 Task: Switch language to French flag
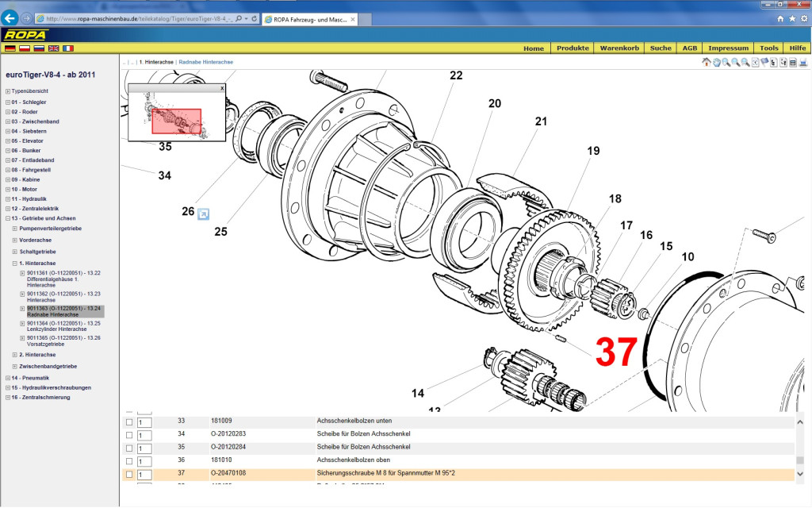[68, 48]
